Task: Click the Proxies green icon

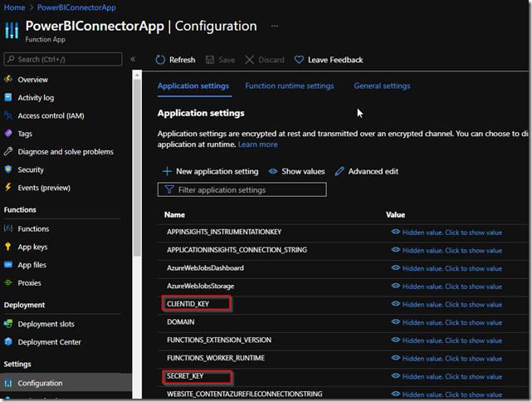Action: pyautogui.click(x=8, y=282)
